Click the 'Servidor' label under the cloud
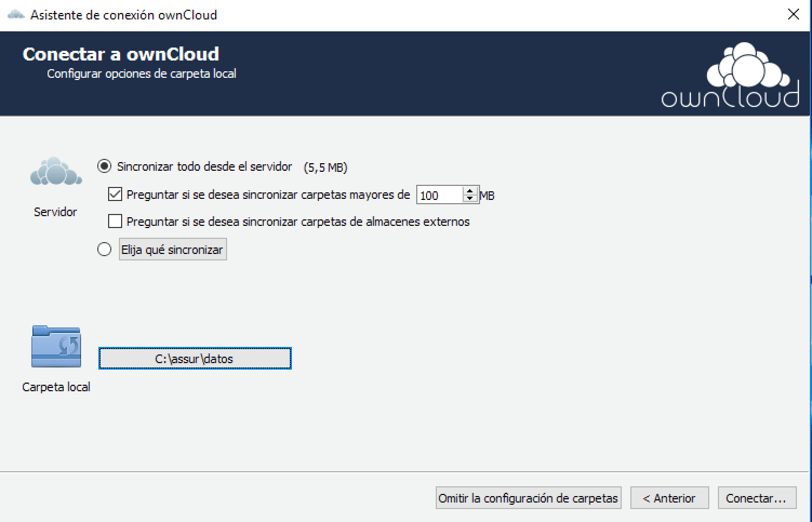 click(55, 212)
